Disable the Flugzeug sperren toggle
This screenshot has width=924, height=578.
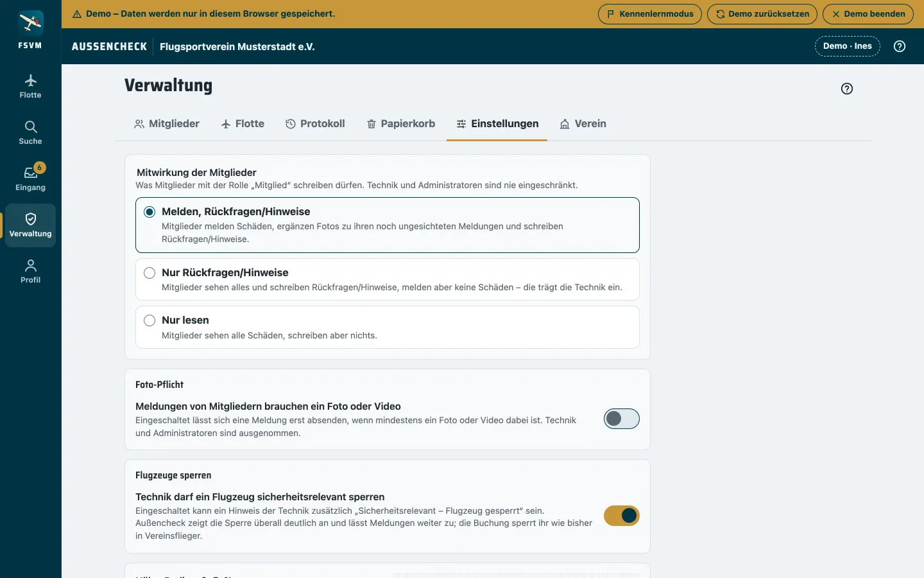pyautogui.click(x=622, y=516)
